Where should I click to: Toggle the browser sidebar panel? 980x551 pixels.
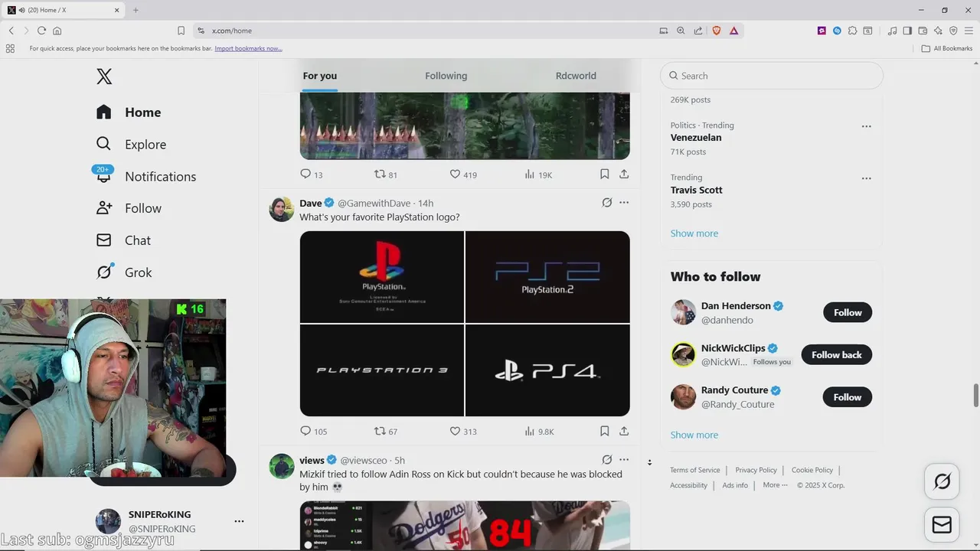tap(907, 31)
